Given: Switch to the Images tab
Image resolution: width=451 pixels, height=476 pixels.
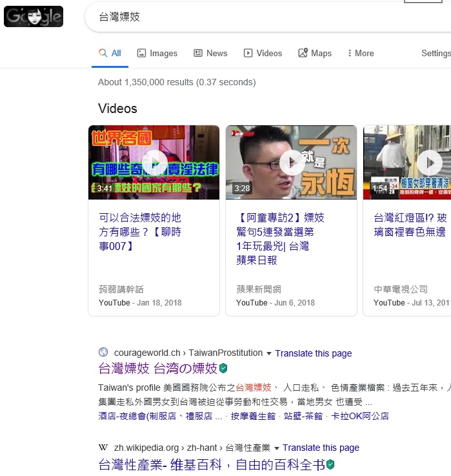Looking at the screenshot, I should click(x=157, y=54).
